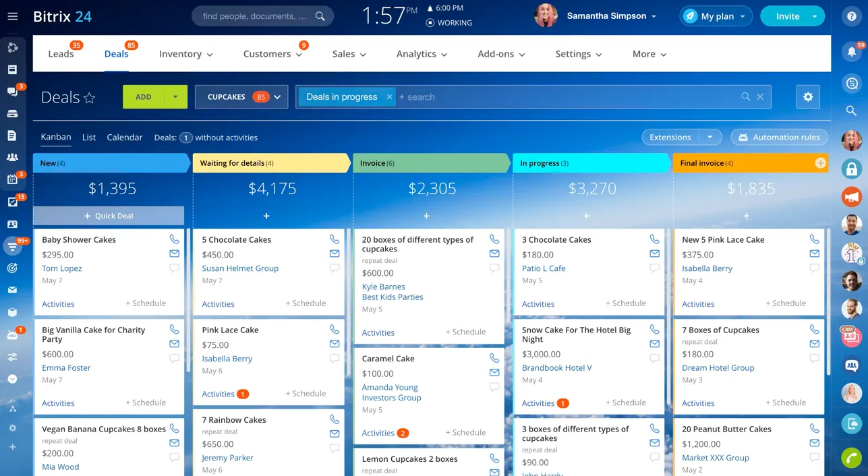Viewport: 868px width, 476px height.
Task: Click Samantha Simpson profile avatar
Action: click(546, 16)
